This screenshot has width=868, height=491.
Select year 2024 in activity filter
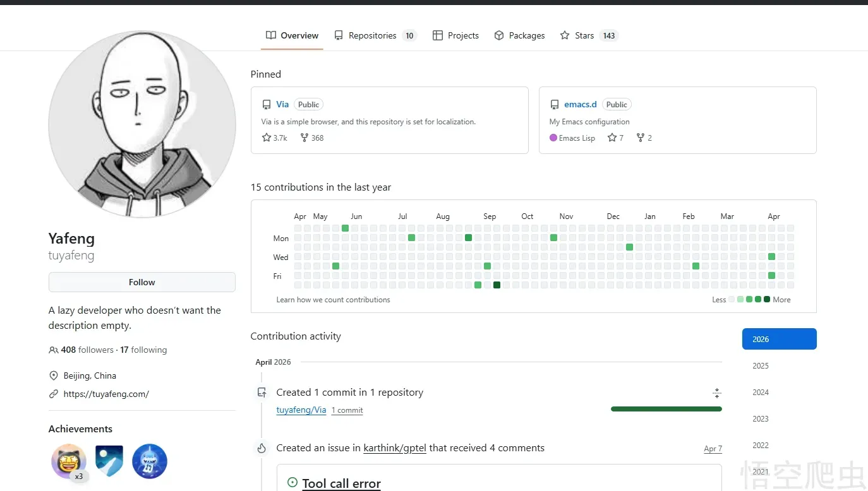click(761, 393)
